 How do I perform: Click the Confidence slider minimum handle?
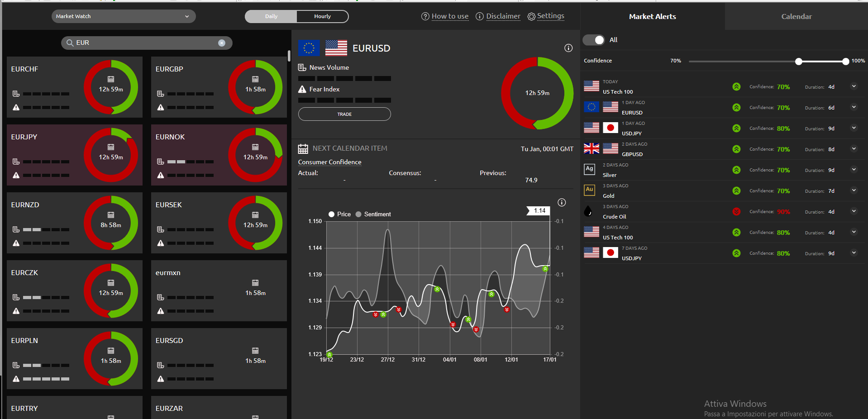[799, 62]
